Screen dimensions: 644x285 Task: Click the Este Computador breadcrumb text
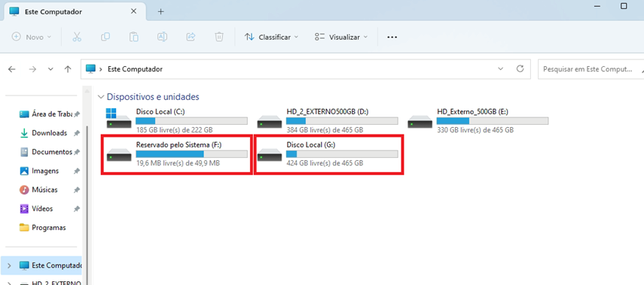[x=135, y=69]
